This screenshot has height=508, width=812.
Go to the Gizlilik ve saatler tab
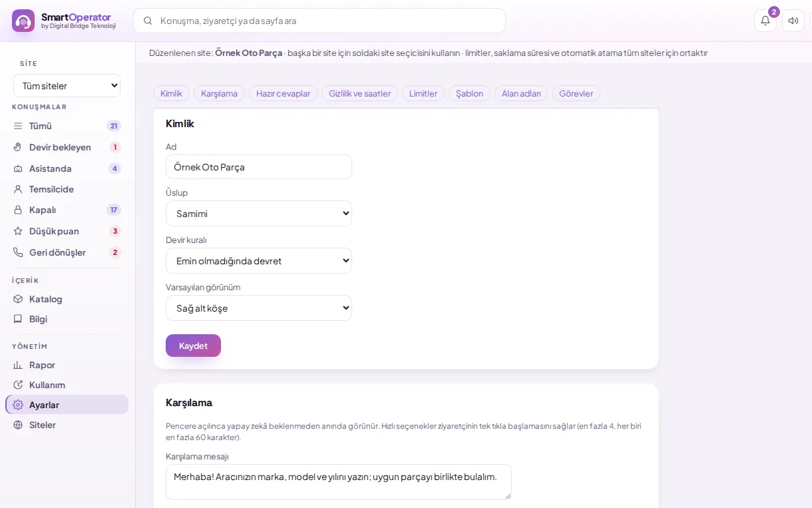pyautogui.click(x=360, y=94)
